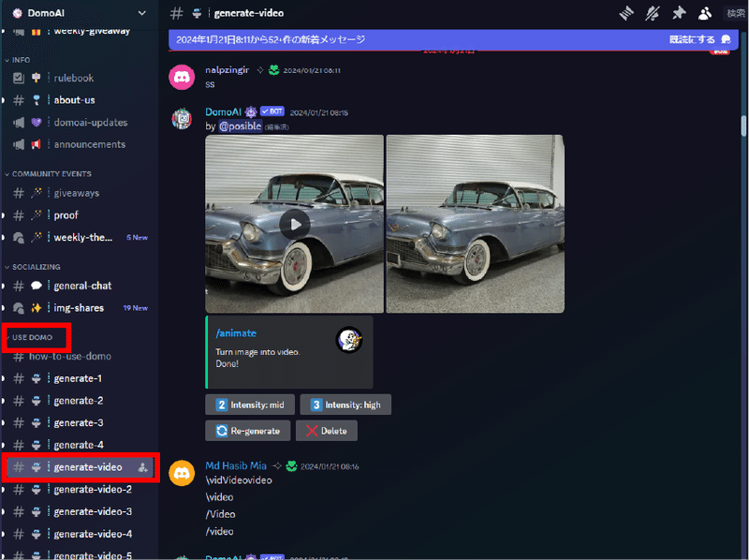Click the timestamp 2024/01/21 08:16

point(330,467)
